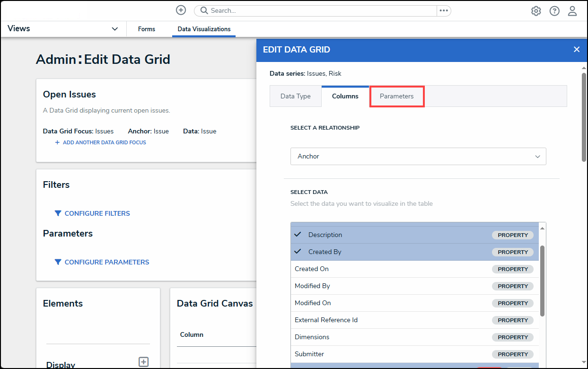Open the admin settings gear

click(x=535, y=11)
